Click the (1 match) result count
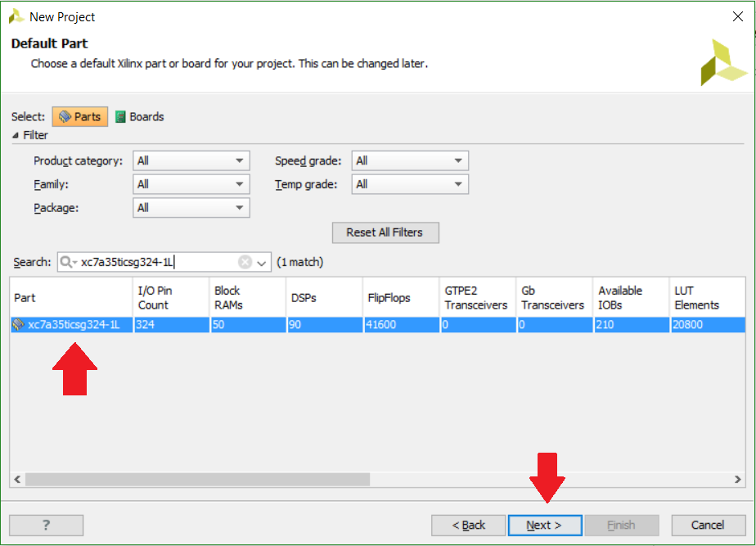 coord(300,262)
